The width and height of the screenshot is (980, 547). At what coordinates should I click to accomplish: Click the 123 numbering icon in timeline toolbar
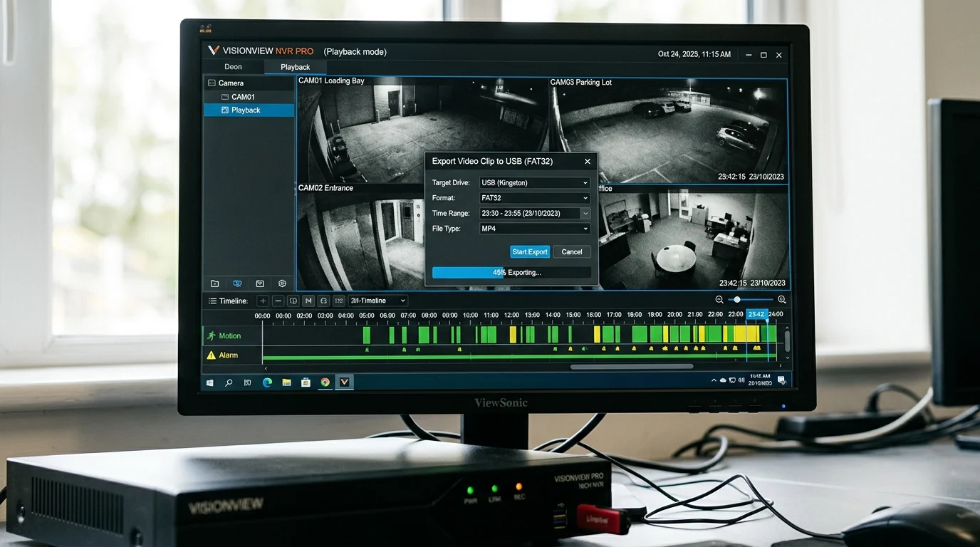(338, 301)
